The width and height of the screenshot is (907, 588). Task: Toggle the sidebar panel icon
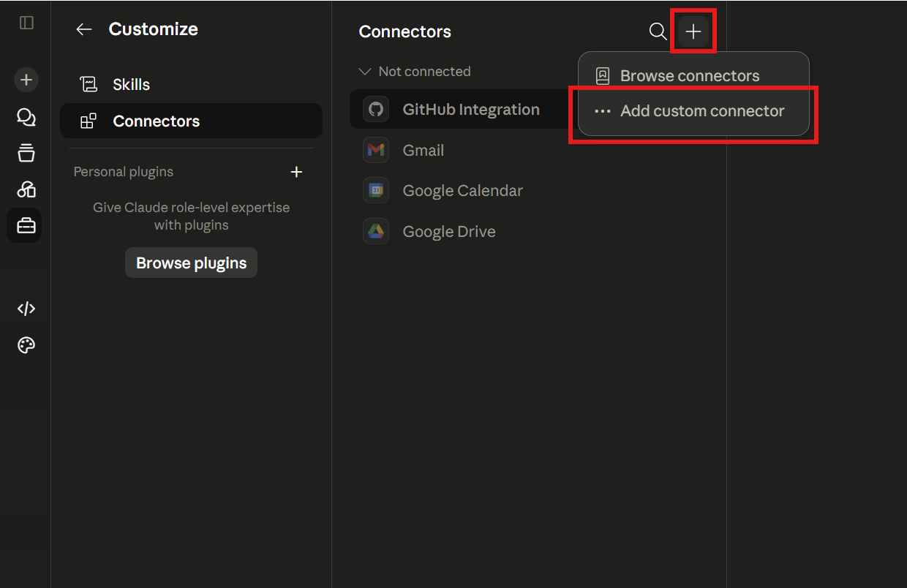(26, 23)
